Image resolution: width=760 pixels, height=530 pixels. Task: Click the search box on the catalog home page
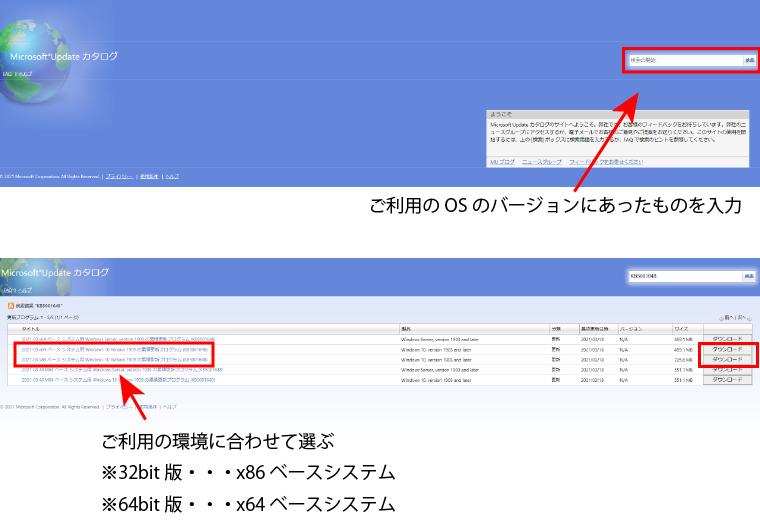(686, 60)
